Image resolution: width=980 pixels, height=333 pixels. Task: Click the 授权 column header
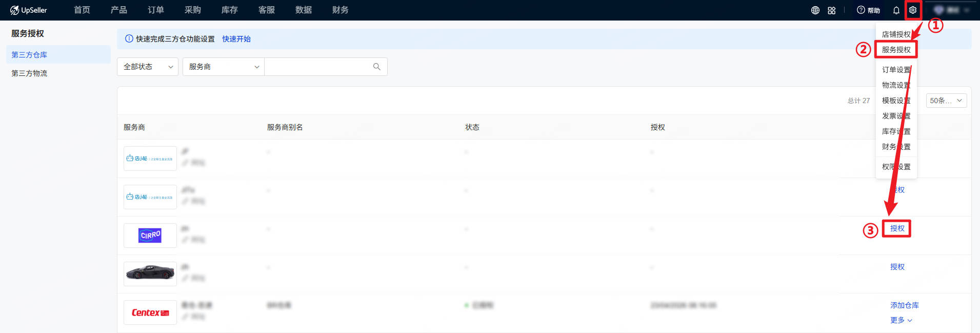658,127
